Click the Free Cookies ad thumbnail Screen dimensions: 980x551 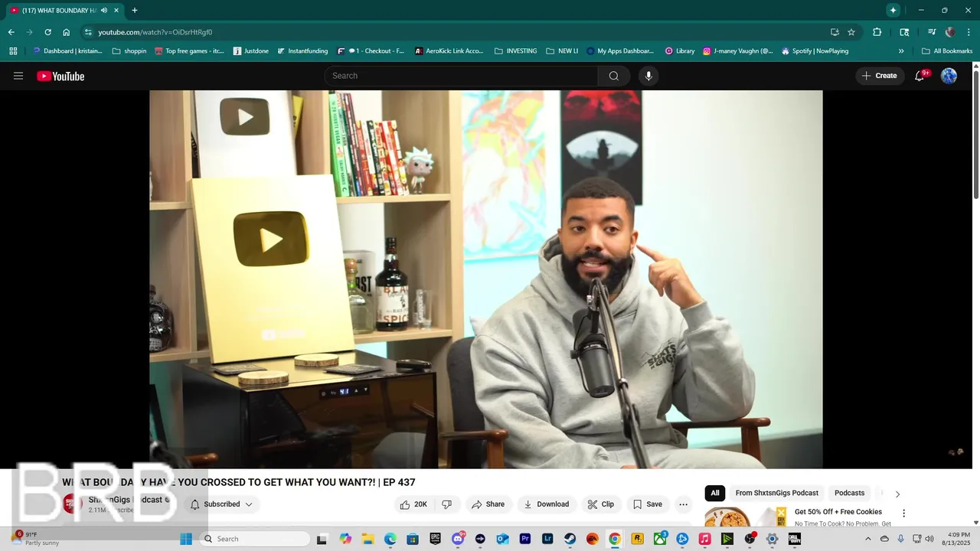tap(746, 517)
